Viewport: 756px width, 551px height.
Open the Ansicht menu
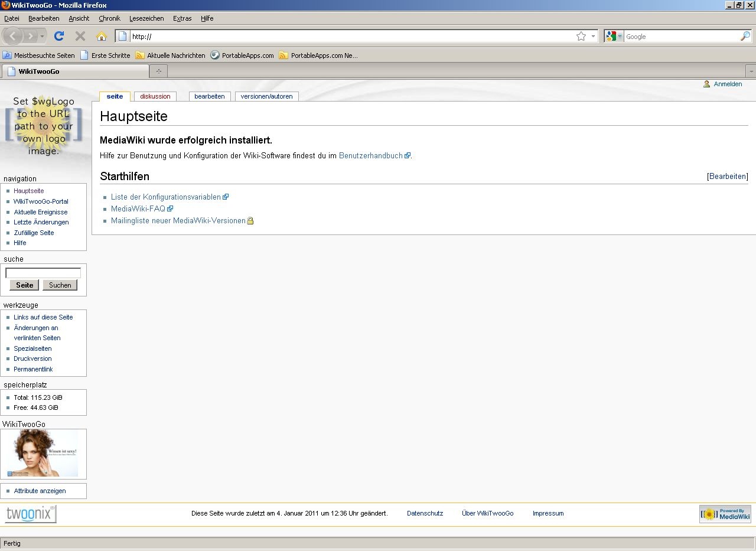[79, 18]
